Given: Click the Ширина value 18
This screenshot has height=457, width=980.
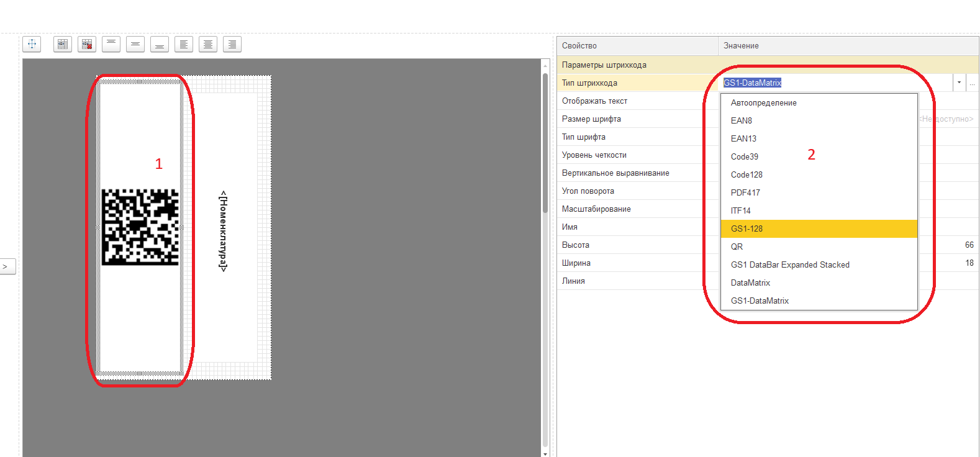Looking at the screenshot, I should point(969,263).
